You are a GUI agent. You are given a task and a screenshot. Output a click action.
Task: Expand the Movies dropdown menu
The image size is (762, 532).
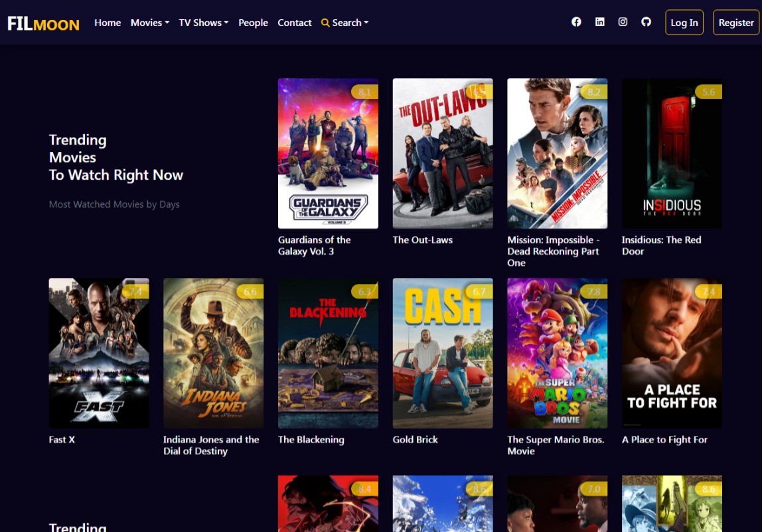149,23
